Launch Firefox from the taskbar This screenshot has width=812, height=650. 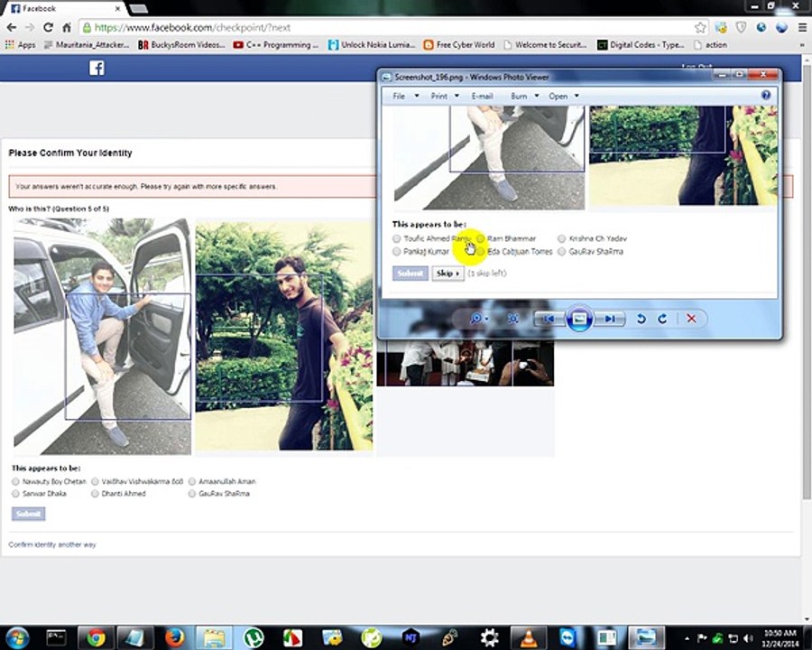[174, 637]
